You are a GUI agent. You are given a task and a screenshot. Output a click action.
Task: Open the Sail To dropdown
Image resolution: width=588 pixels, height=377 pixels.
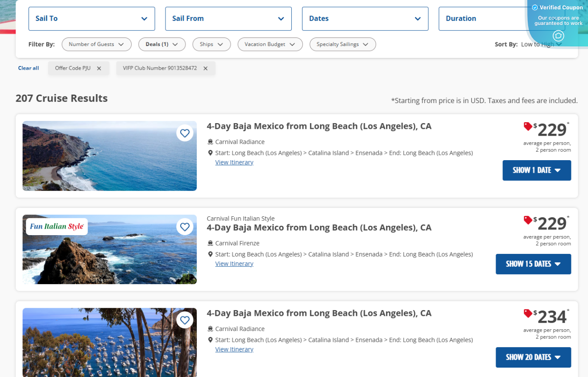[91, 19]
